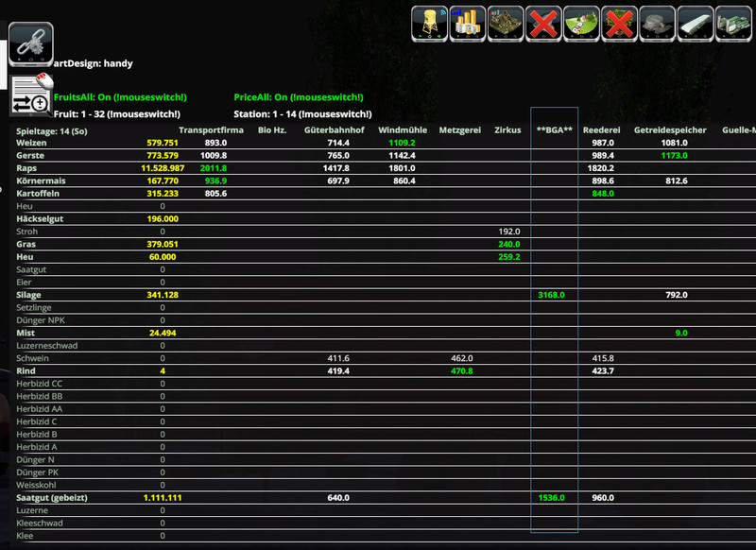Select the gray bunker dome icon

[658, 24]
